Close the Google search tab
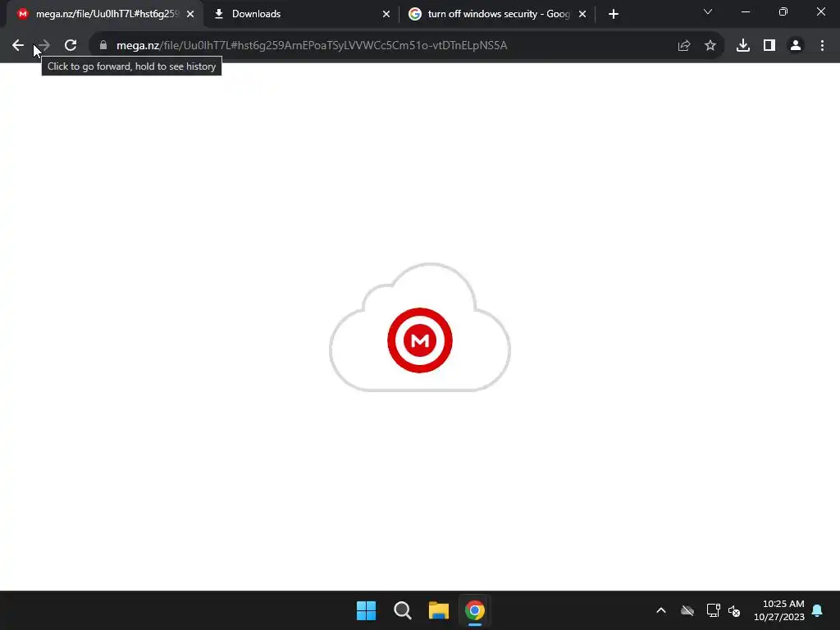Screen dimensions: 840x630 click(x=582, y=14)
